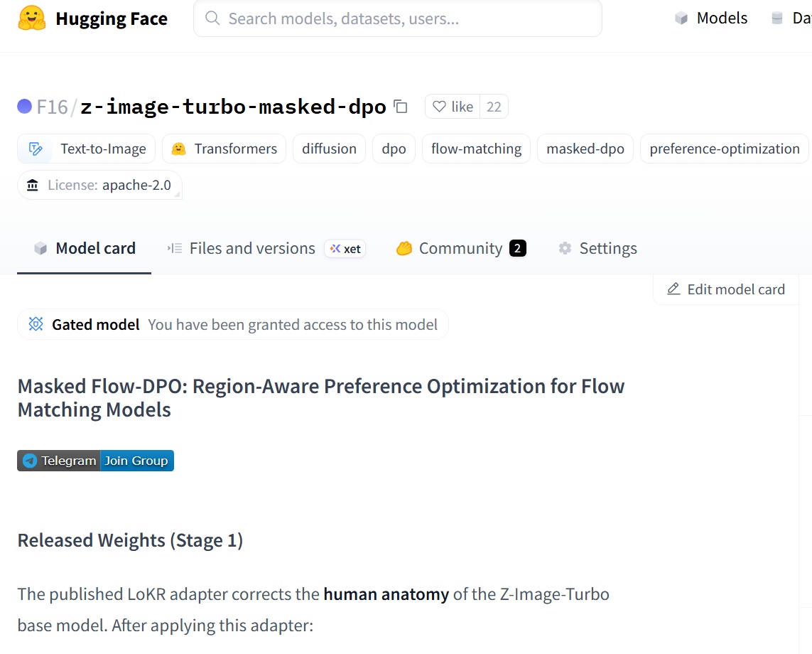This screenshot has width=812, height=654.
Task: Like the model with the heart button
Action: click(x=453, y=107)
